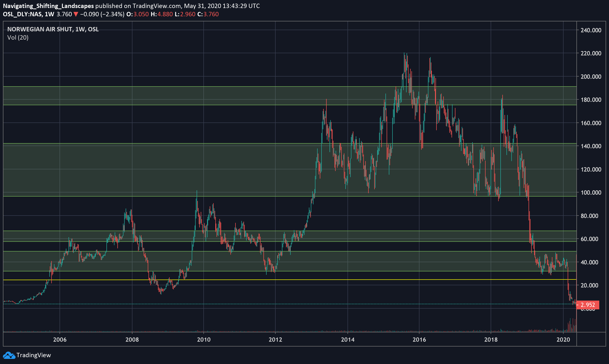
Task: Click the 40.000 price axis label
Action: (589, 262)
